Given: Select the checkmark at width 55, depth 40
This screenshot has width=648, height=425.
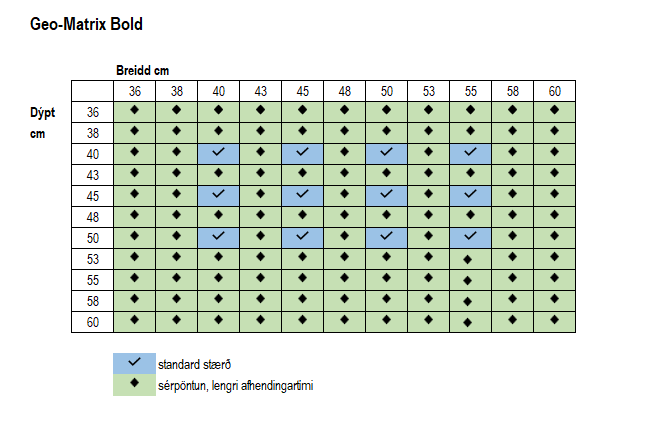Looking at the screenshot, I should coord(470,153).
